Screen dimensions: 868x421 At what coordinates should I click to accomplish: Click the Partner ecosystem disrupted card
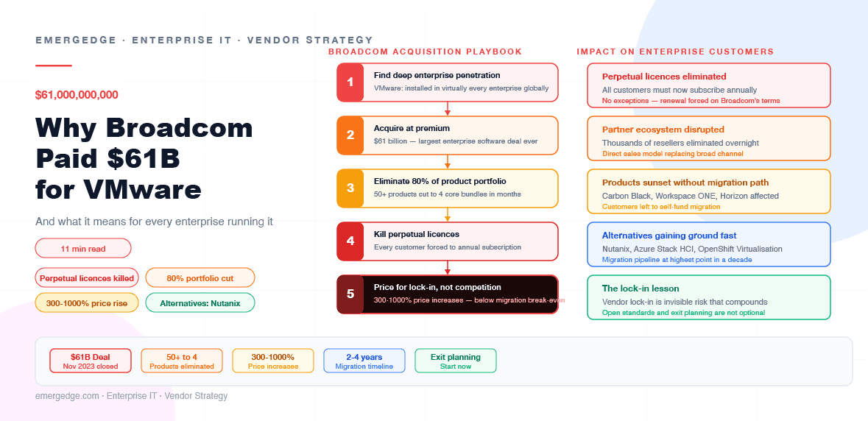point(708,138)
